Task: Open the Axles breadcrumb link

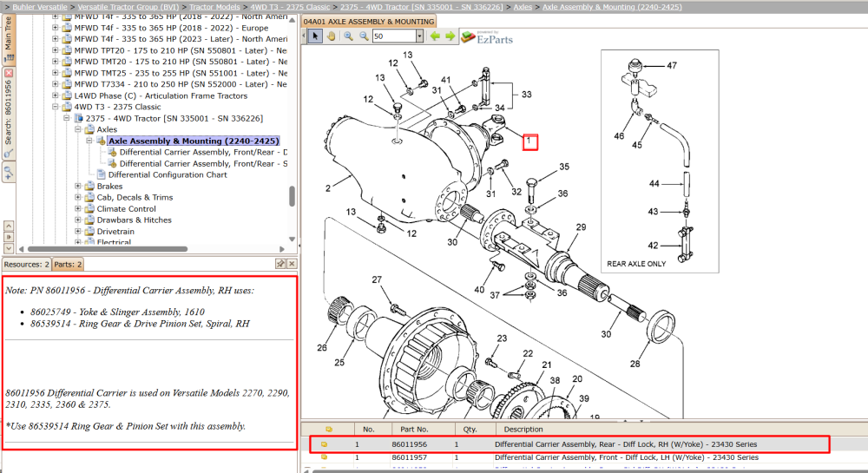Action: 523,7
